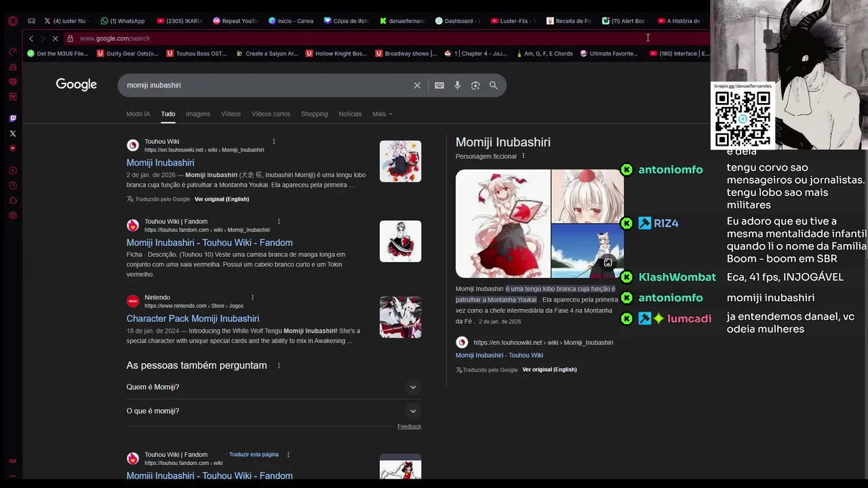The image size is (868, 488).
Task: Switch to 'Notícias' results tab
Action: pyautogui.click(x=350, y=114)
